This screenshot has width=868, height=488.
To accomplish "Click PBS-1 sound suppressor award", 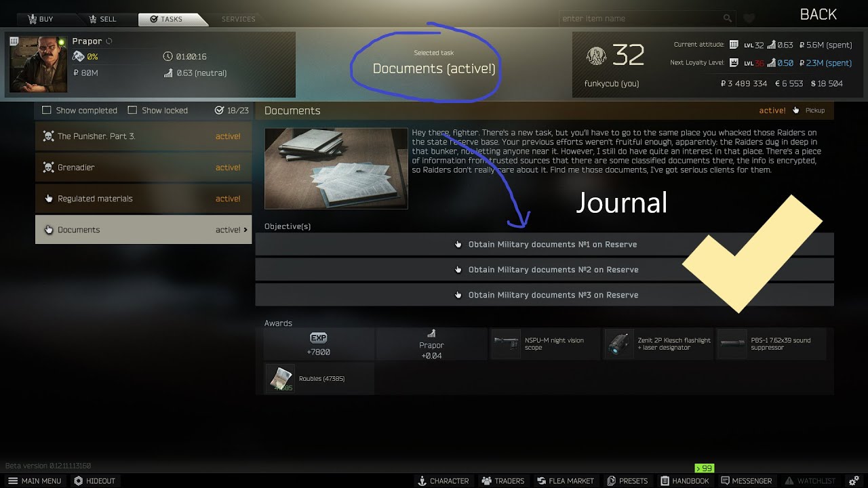I will pyautogui.click(x=771, y=344).
